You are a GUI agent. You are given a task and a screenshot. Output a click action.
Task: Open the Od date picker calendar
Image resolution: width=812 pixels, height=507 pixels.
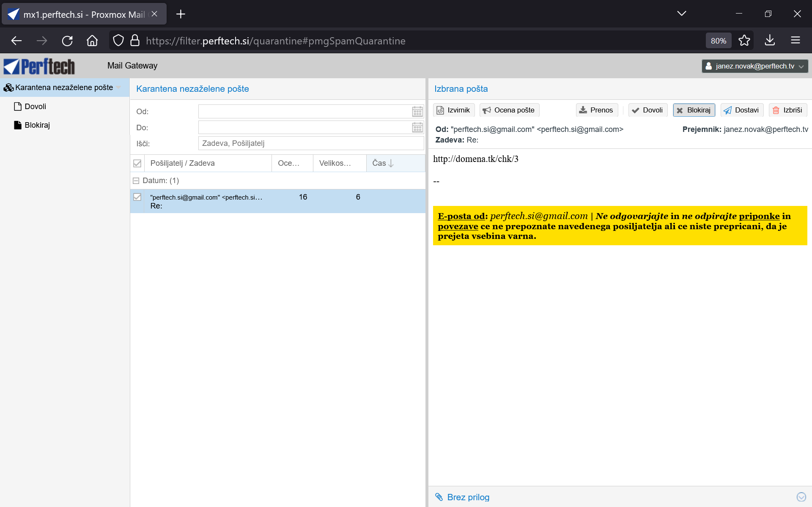tap(417, 112)
